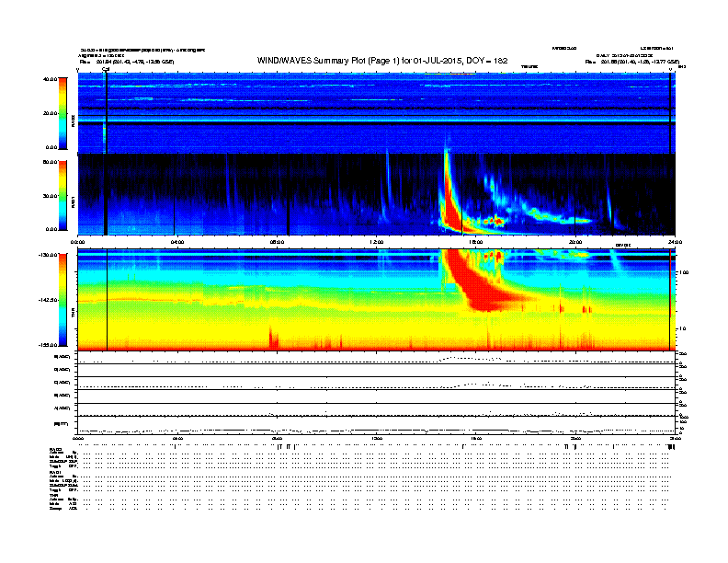Click the bottom |B| (nT) trace panel
Image resolution: width=728 pixels, height=563 pixels.
tap(377, 426)
